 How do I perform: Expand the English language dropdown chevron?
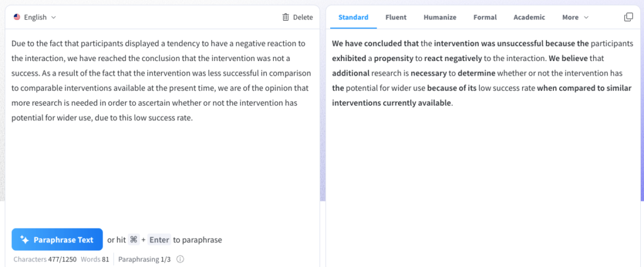[53, 18]
